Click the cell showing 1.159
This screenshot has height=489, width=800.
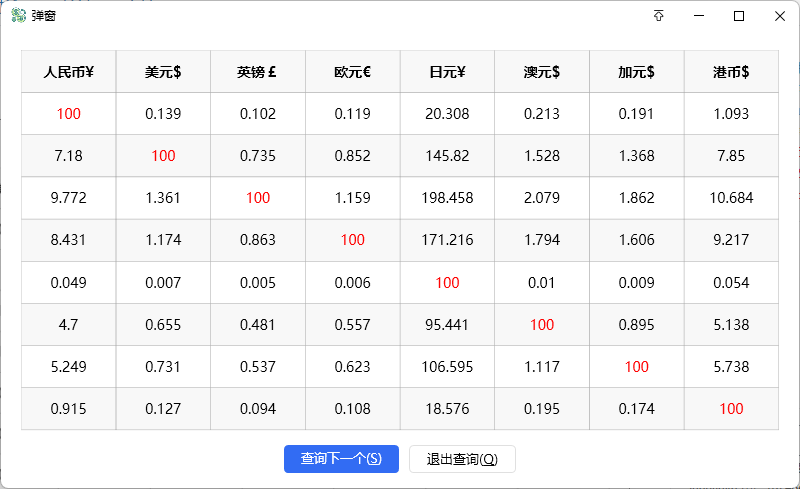tap(353, 198)
